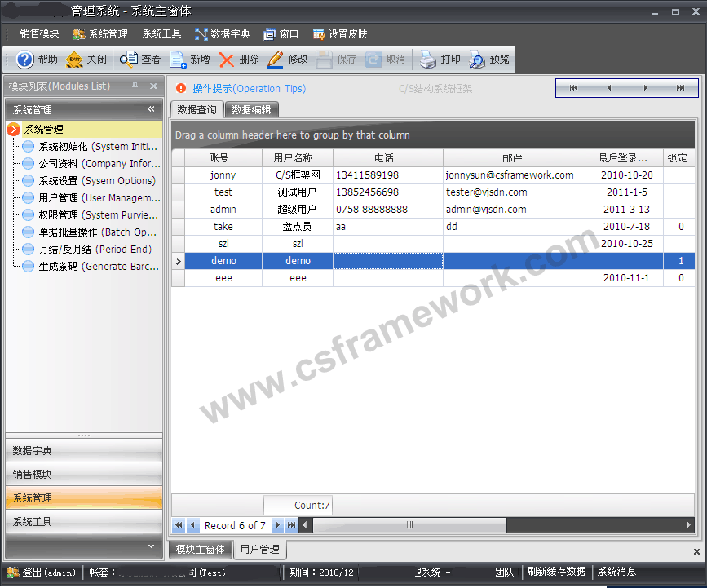Go to next record in grid navigator
Screen dimensions: 707x588
[x=278, y=525]
